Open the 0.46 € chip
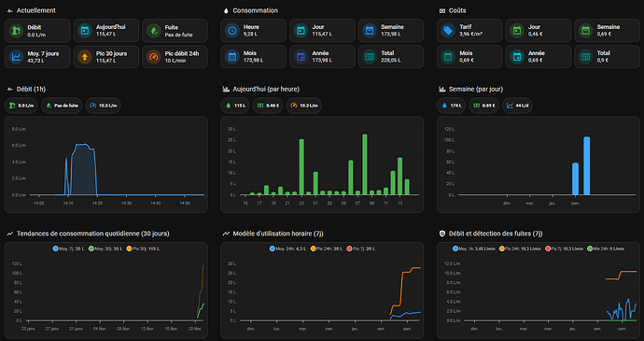Viewport: 644px width, 341px height. [x=268, y=106]
